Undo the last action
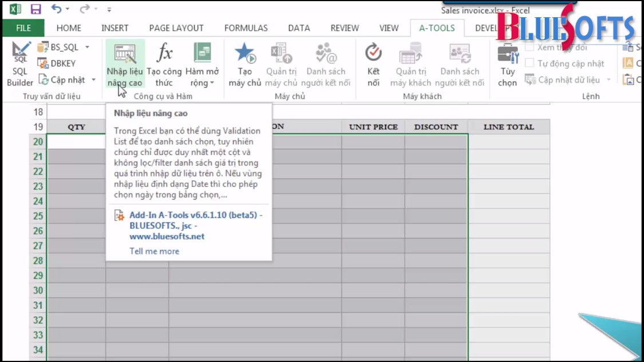Viewport: 644px width, 362px height. point(56,9)
